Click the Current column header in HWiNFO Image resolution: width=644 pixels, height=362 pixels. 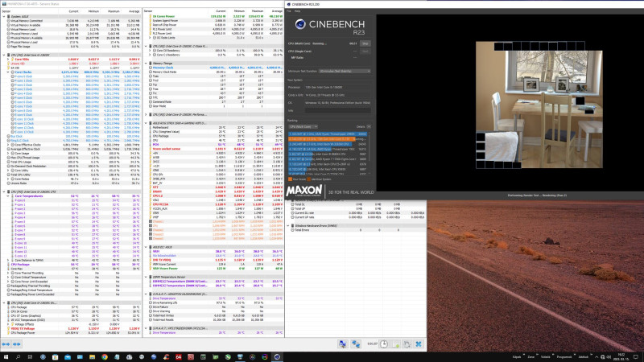click(x=73, y=11)
